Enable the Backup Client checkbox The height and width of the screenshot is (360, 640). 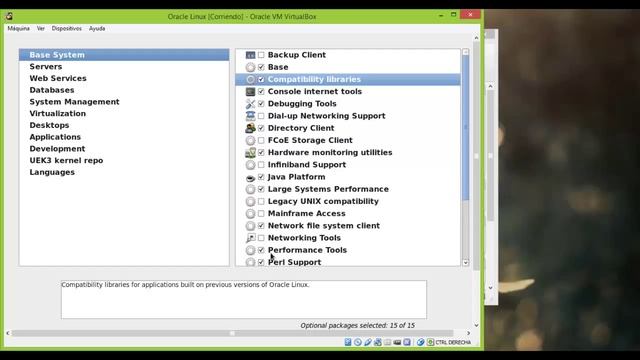point(261,55)
